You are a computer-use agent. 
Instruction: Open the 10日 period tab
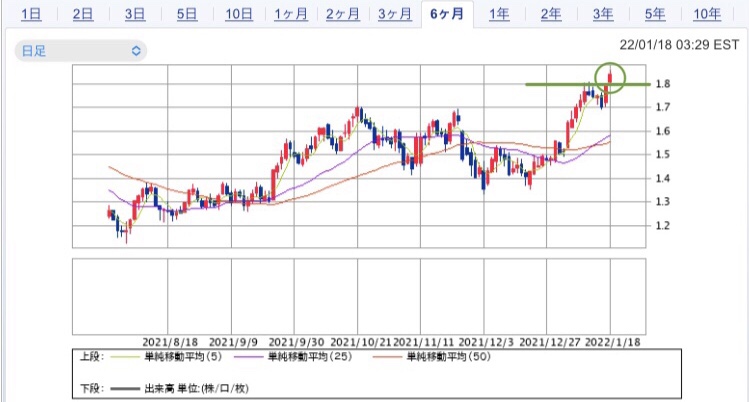[239, 14]
